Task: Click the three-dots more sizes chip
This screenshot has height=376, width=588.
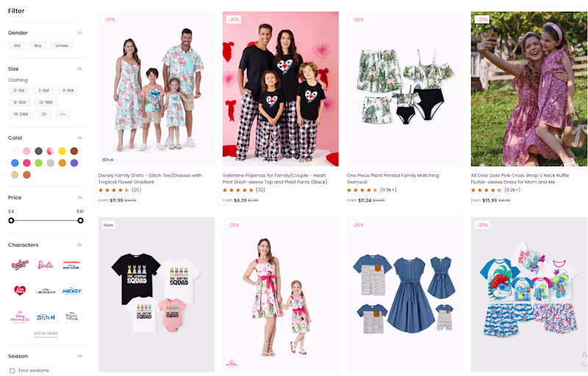Action: coord(62,114)
